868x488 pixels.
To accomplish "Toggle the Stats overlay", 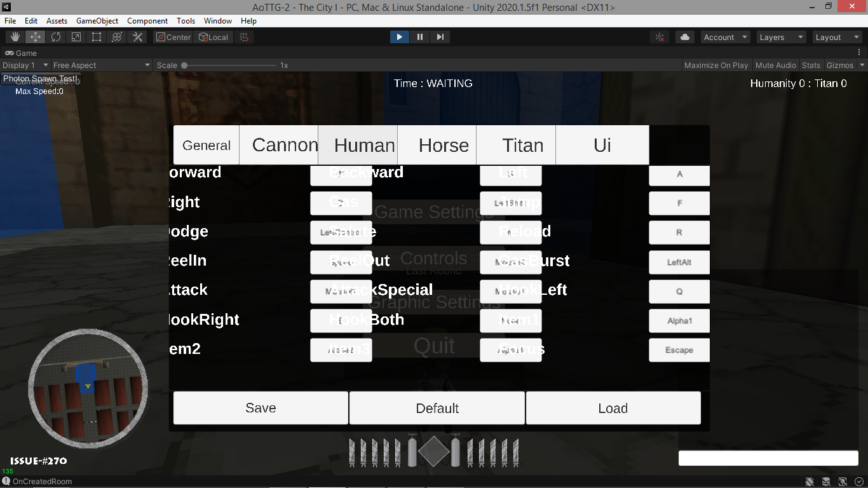I will (811, 65).
